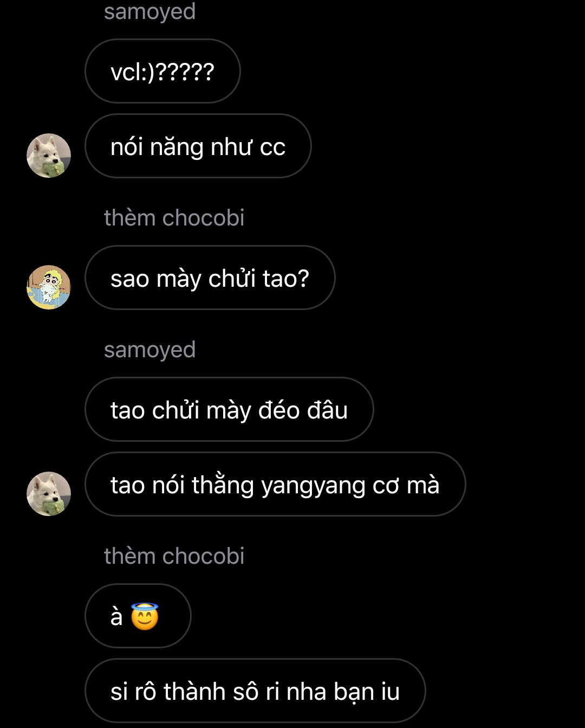Open the partially cropped samoyed name at the top
Screen dimensions: 585x728
tap(149, 11)
